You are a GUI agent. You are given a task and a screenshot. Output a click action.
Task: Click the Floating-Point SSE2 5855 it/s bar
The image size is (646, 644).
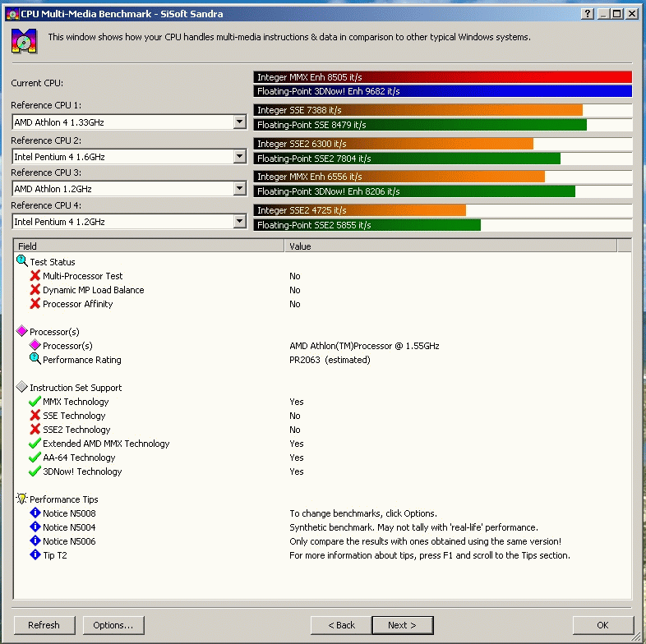(367, 225)
